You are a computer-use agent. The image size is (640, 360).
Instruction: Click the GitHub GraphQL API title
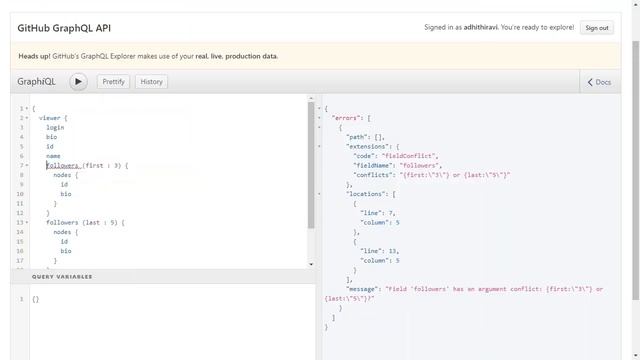click(x=64, y=28)
